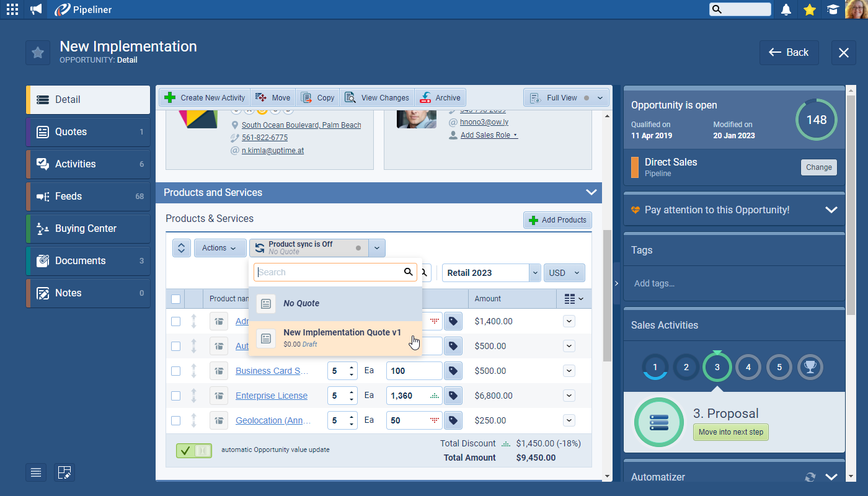The width and height of the screenshot is (868, 496).
Task: Open the Enterprise License product link
Action: [x=271, y=396]
